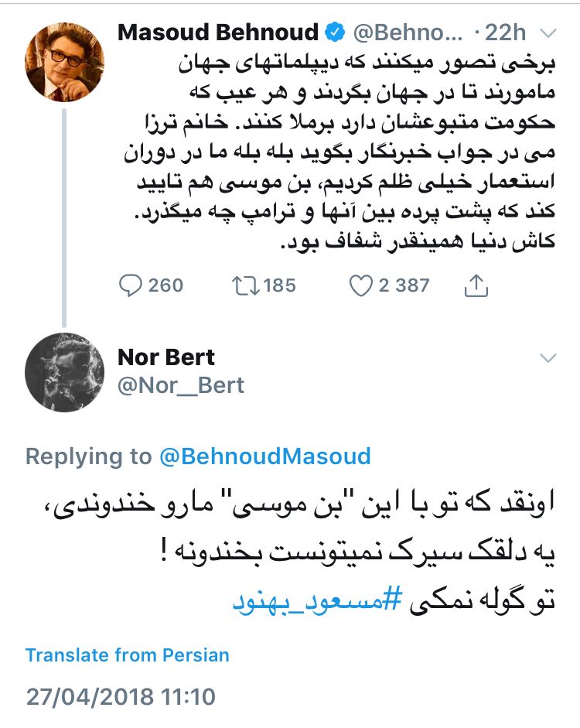Click Translate from Persian
Viewport: 580px width, 728px height.
(128, 655)
